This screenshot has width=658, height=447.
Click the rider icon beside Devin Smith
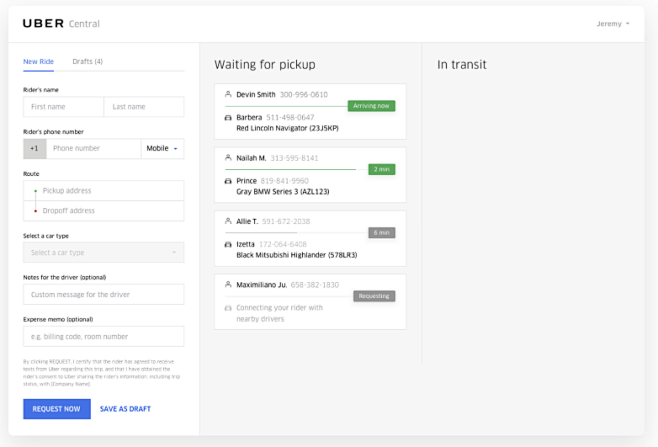228,95
